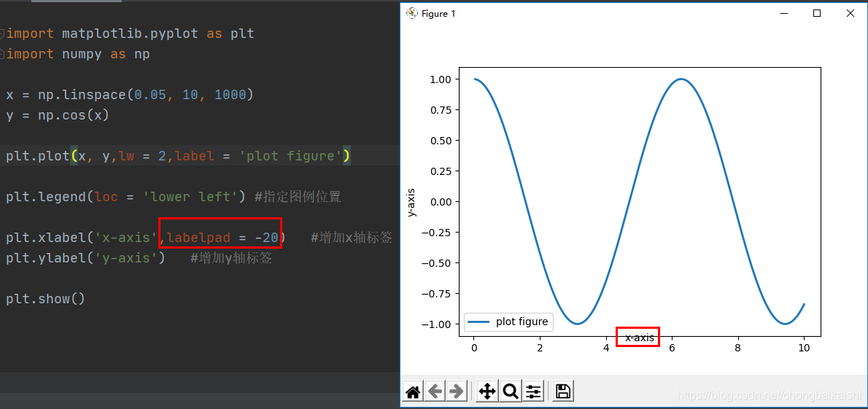Select the Pan axes tool
The height and width of the screenshot is (409, 868).
[487, 392]
